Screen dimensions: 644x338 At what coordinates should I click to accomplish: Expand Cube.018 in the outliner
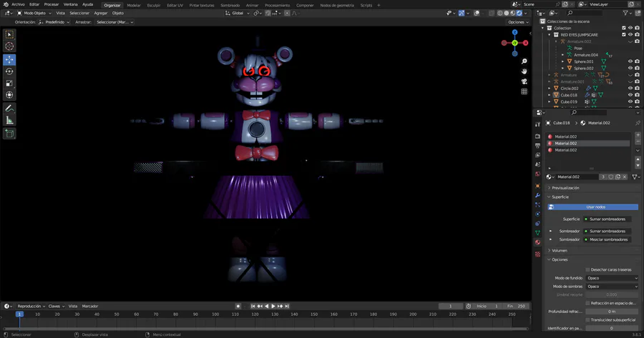click(549, 95)
